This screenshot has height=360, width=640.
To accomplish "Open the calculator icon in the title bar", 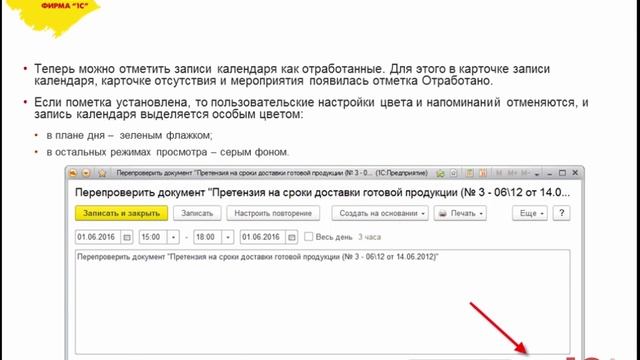I will 470,173.
